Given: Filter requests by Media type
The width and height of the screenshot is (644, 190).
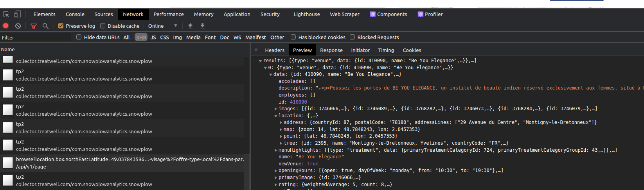Looking at the screenshot, I should pos(193,37).
